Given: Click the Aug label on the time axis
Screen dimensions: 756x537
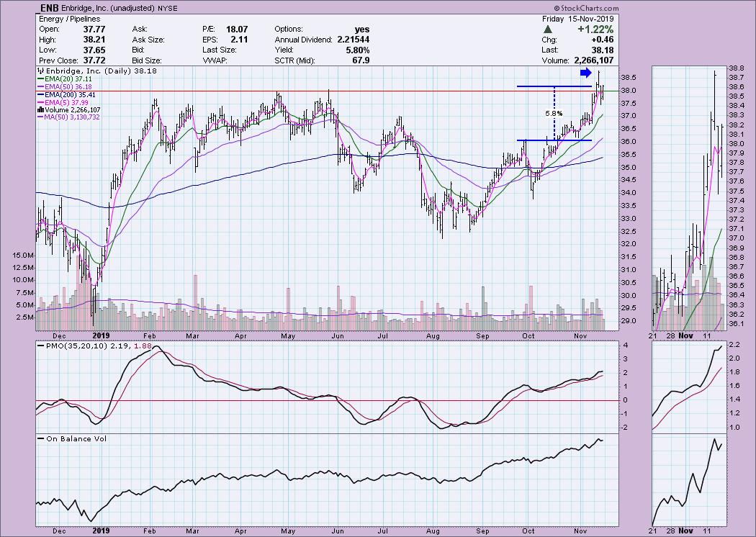Looking at the screenshot, I should [432, 335].
